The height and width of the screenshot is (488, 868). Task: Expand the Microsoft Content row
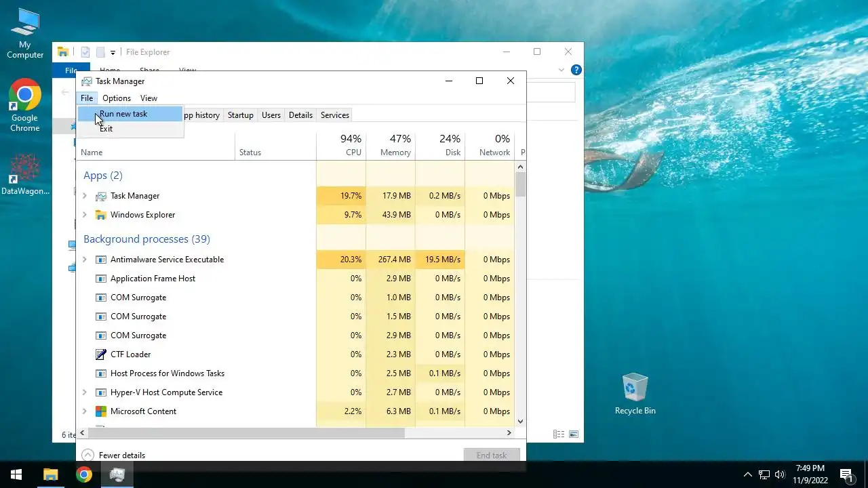(x=85, y=411)
